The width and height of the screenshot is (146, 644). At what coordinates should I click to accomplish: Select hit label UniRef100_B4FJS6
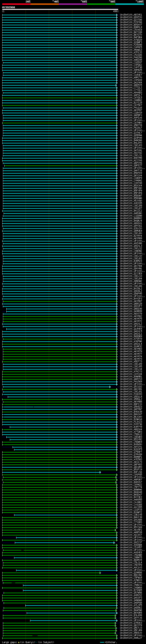[131, 472]
